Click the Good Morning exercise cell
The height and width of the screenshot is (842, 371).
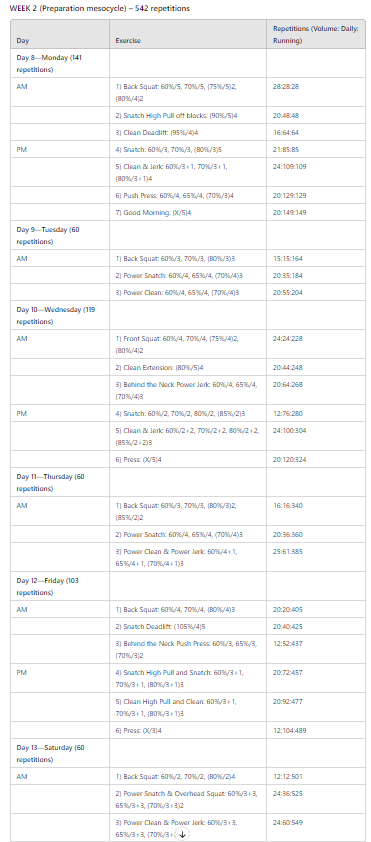188,213
